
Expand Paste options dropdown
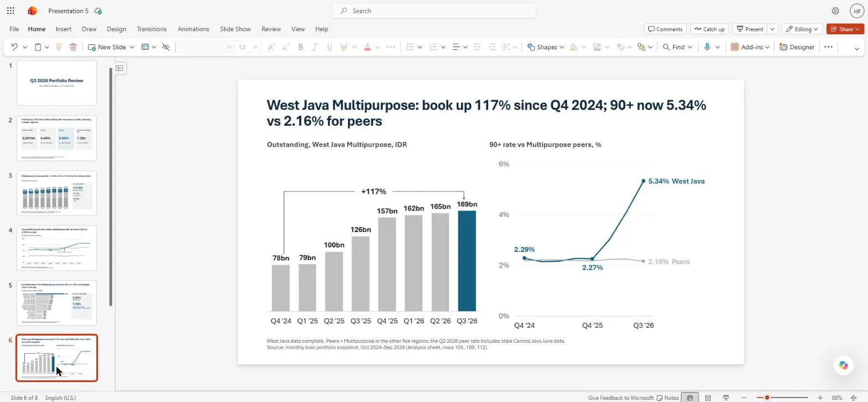[x=47, y=47]
